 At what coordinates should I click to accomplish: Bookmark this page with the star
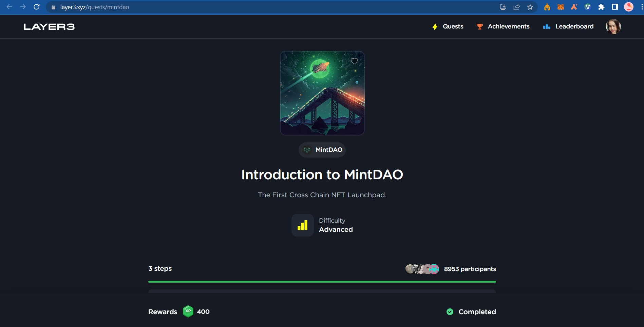click(530, 7)
